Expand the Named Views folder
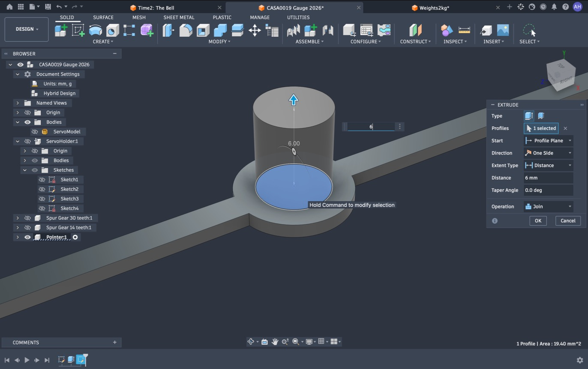 (x=18, y=103)
